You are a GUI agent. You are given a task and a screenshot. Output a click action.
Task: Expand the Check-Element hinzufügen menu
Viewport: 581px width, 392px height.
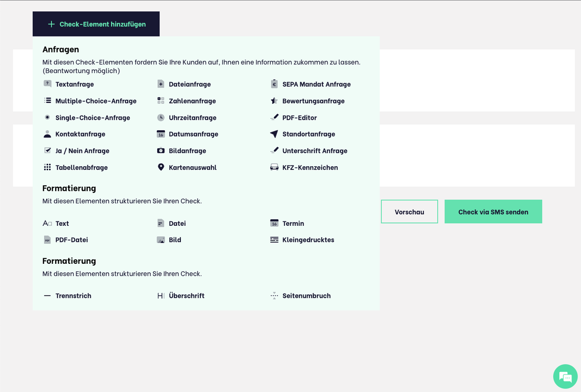(x=96, y=24)
